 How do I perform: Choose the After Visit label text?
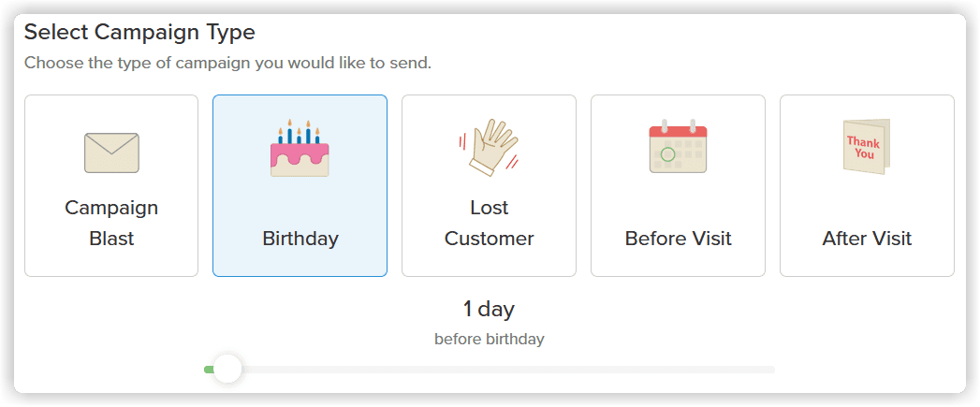point(867,239)
